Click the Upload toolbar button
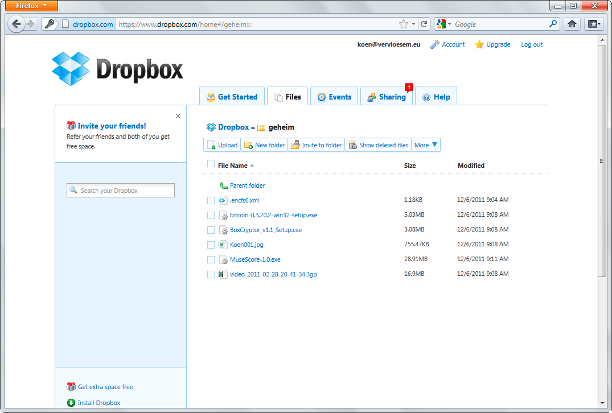 coord(222,145)
